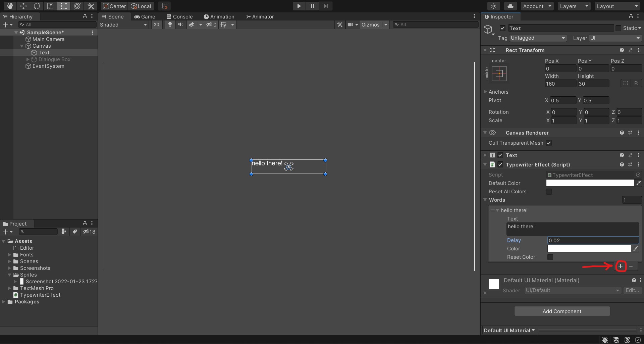Enable the Static checkbox

618,28
